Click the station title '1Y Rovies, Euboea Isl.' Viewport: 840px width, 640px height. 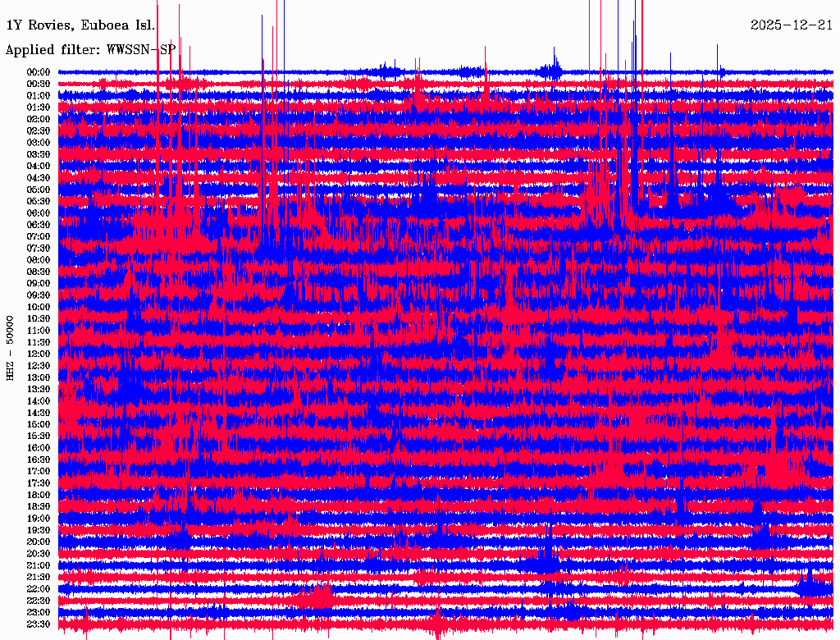click(80, 25)
